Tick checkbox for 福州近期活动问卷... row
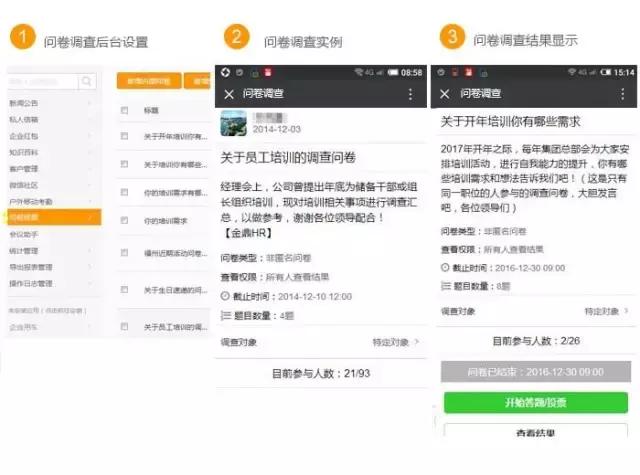The image size is (640, 475). 124,253
